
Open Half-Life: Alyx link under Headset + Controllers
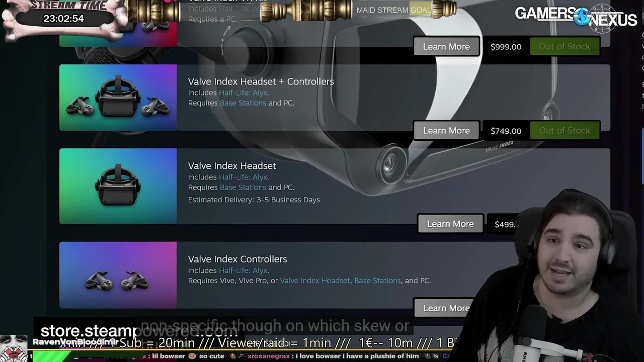tap(243, 93)
